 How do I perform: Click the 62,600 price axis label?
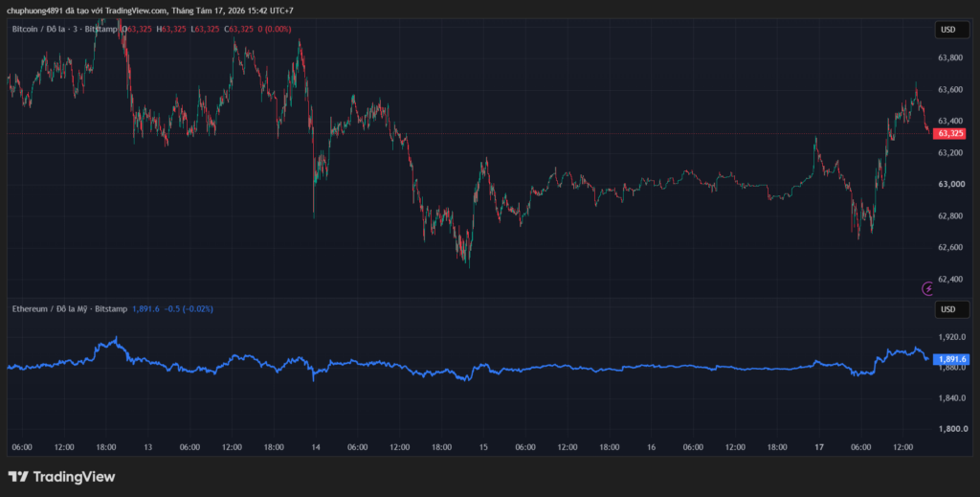click(x=950, y=248)
